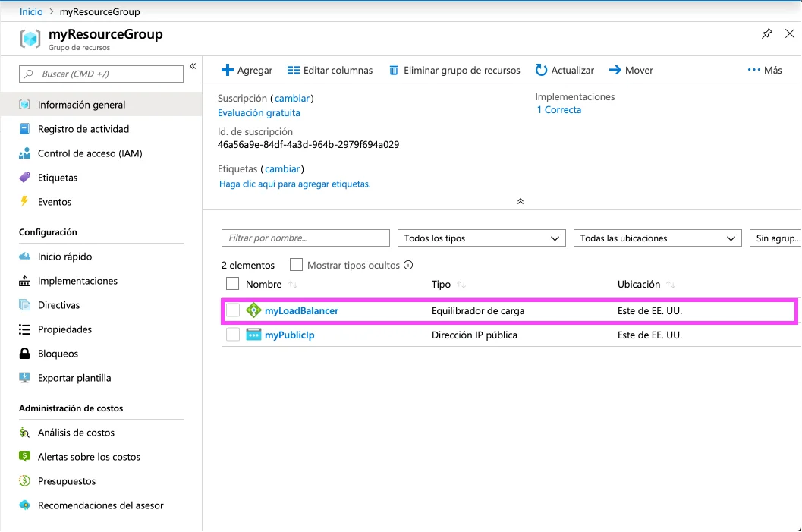Click the Bloqueos padlock icon

tap(24, 354)
